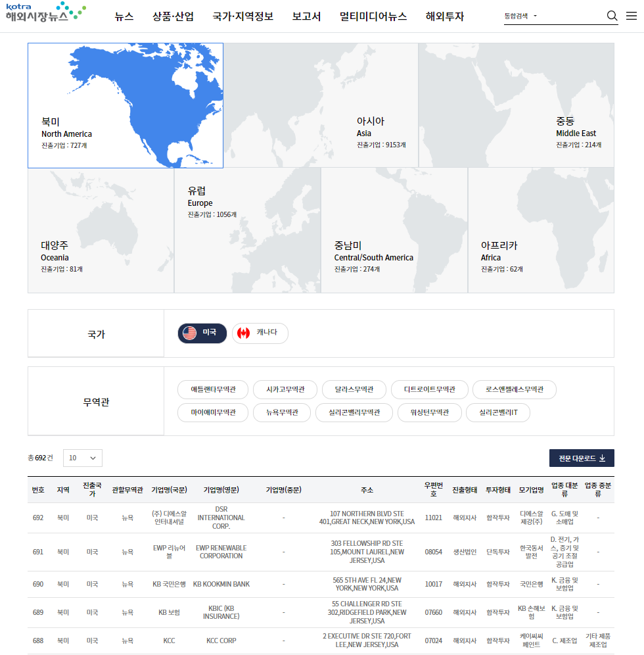Click KBIC (KB INSURANCE) company name
Image resolution: width=644 pixels, height=655 pixels.
(x=221, y=612)
